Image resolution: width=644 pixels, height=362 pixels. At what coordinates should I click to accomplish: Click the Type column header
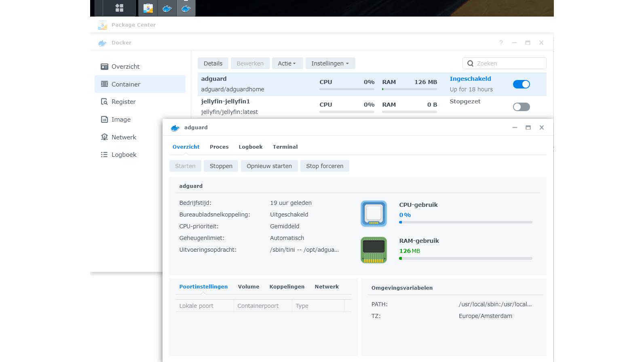point(318,306)
